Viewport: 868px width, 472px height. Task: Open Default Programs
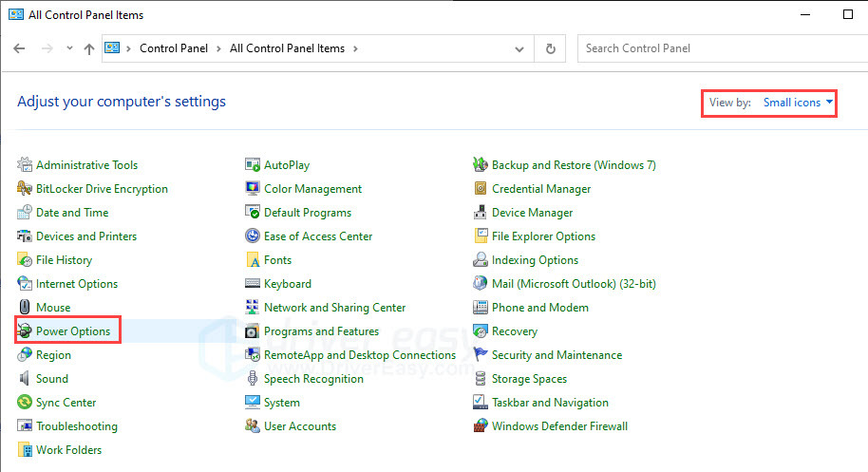pos(308,213)
